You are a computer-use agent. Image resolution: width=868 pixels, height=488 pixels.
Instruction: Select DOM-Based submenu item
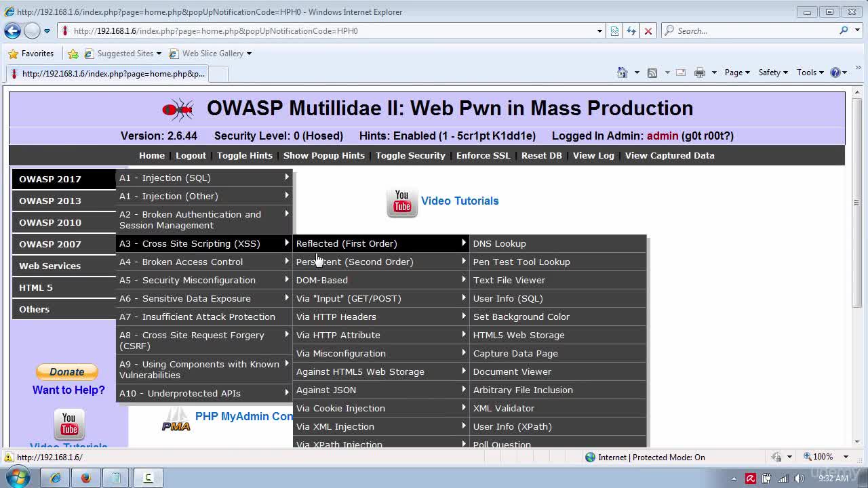pos(380,280)
